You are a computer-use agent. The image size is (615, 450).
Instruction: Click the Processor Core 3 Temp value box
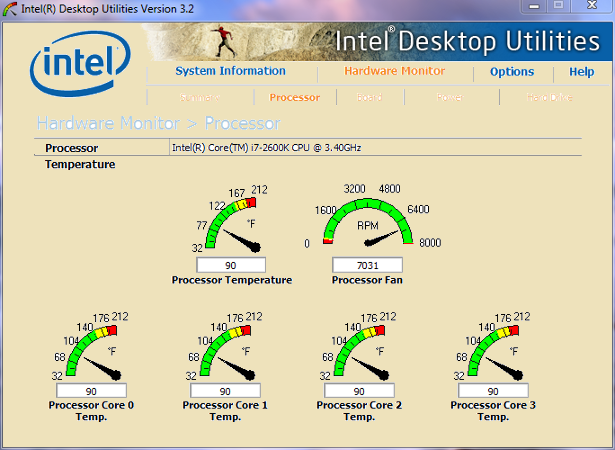click(x=492, y=390)
